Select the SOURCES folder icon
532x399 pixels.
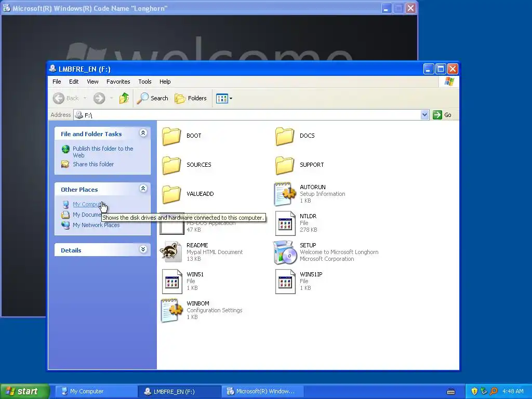(x=171, y=165)
